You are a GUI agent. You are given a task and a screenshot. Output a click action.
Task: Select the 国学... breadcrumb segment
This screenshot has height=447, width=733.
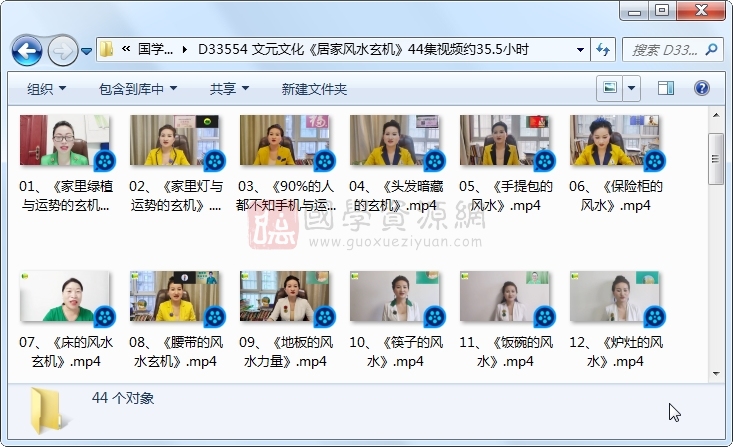[155, 49]
